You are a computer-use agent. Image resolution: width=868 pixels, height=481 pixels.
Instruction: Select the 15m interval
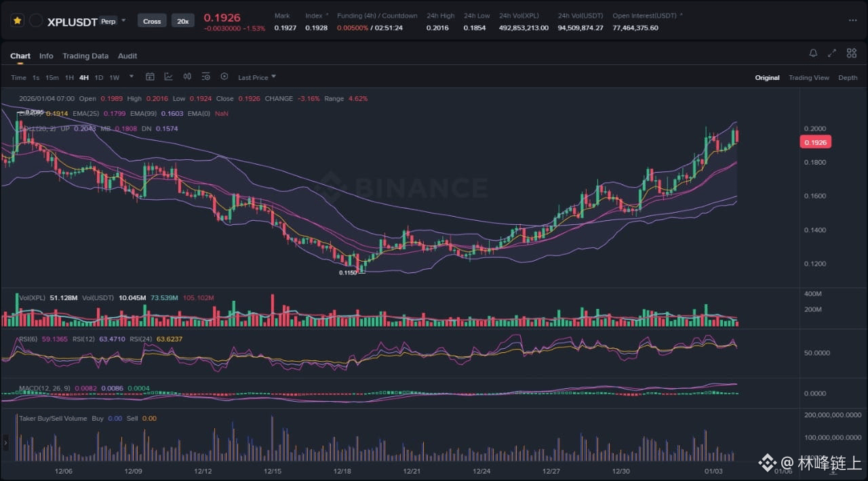tap(52, 78)
